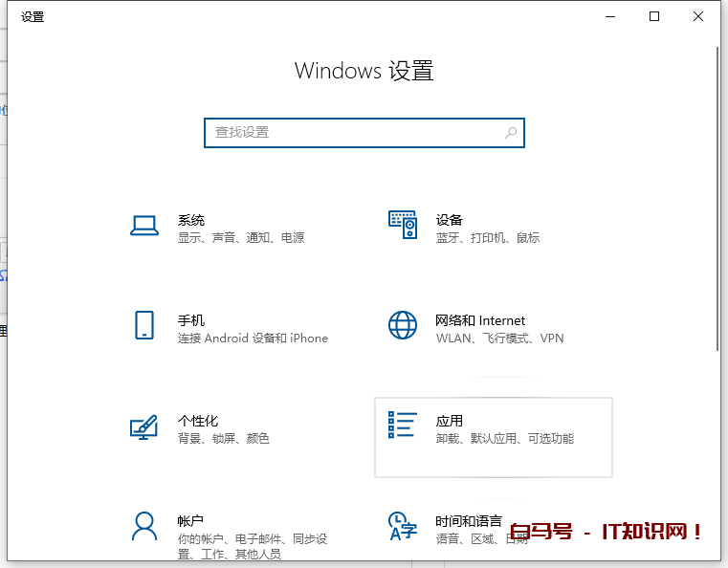Click the text 显示、声音、通知、电源
Image resolution: width=728 pixels, height=568 pixels.
tap(241, 237)
